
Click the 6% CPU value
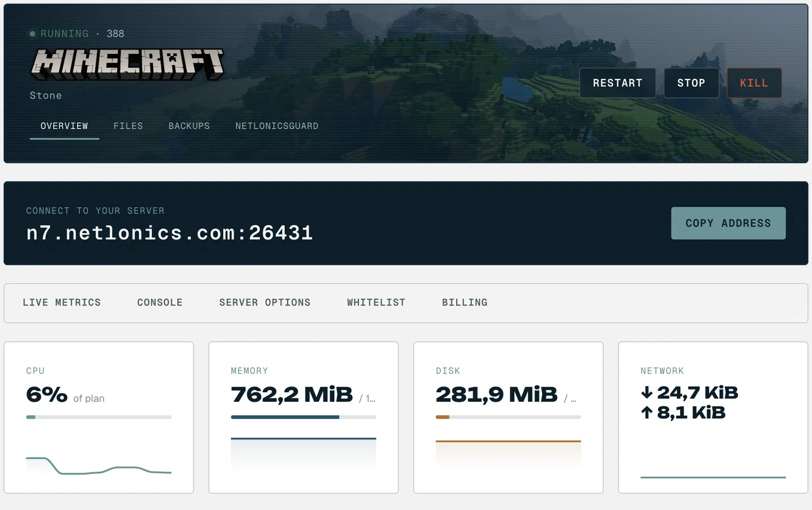point(47,394)
